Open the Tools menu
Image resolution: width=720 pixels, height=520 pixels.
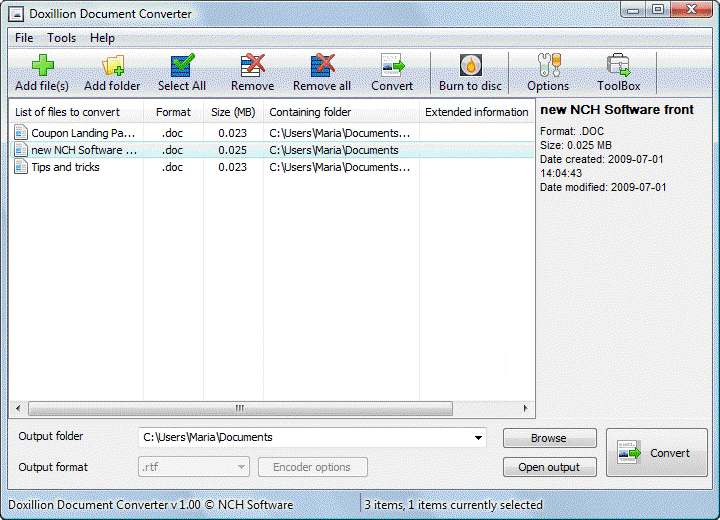tap(62, 38)
